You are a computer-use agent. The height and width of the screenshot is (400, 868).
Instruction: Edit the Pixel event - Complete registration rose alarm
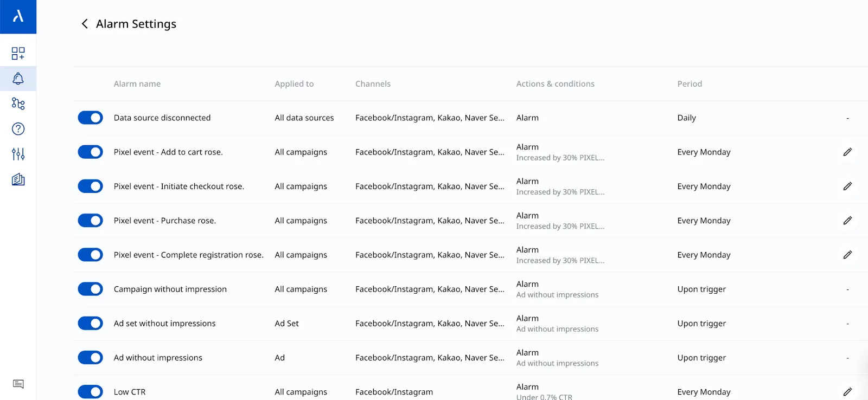point(847,255)
